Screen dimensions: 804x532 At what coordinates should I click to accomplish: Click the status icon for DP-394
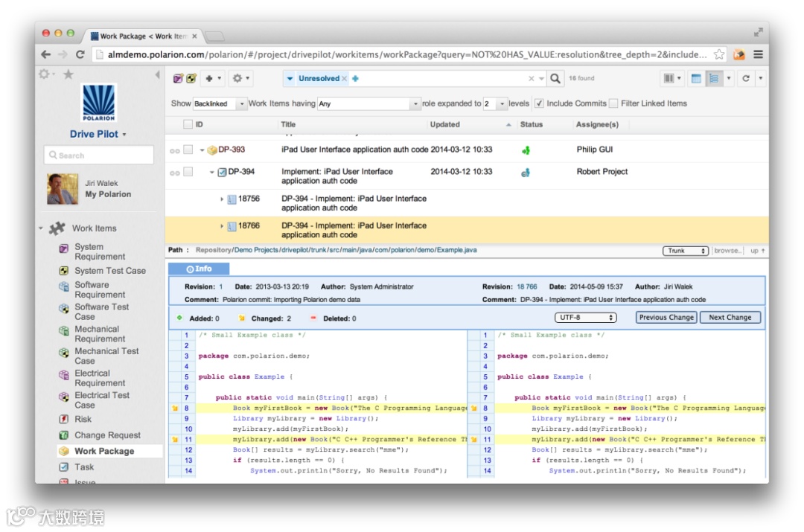pos(525,173)
